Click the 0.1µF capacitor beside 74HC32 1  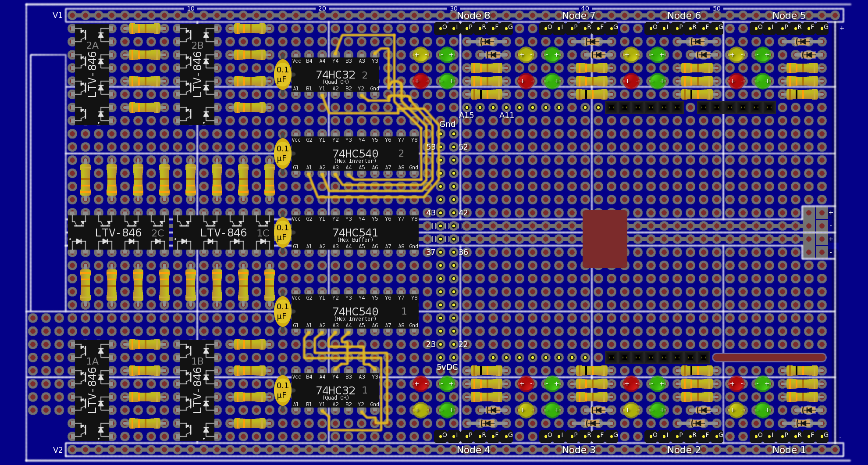pyautogui.click(x=282, y=390)
